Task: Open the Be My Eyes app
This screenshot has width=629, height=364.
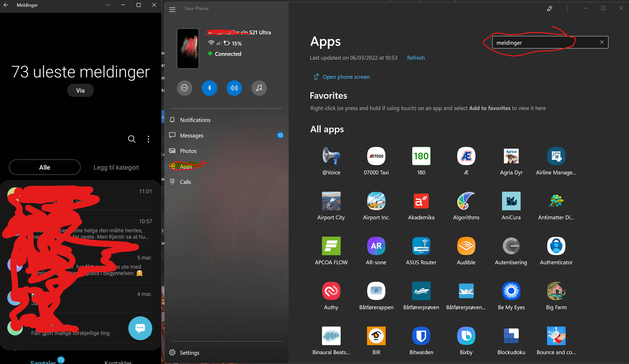Action: [511, 291]
